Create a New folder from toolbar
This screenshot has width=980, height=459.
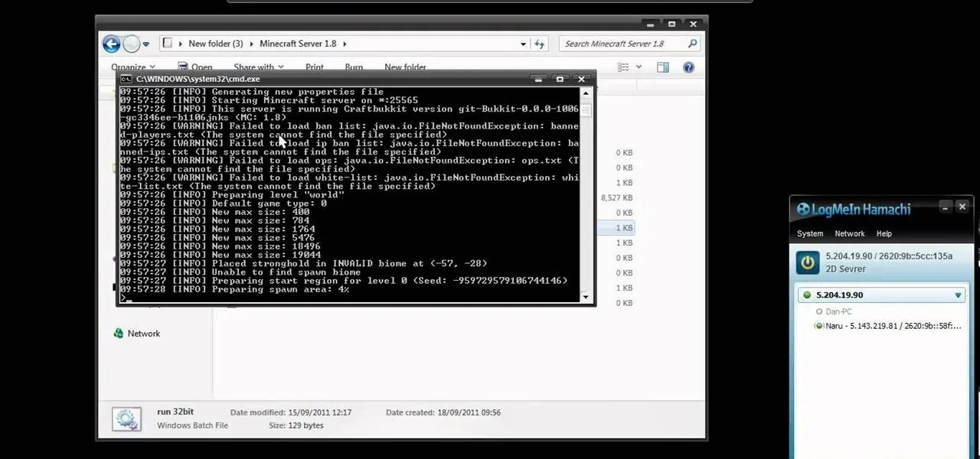coord(405,67)
